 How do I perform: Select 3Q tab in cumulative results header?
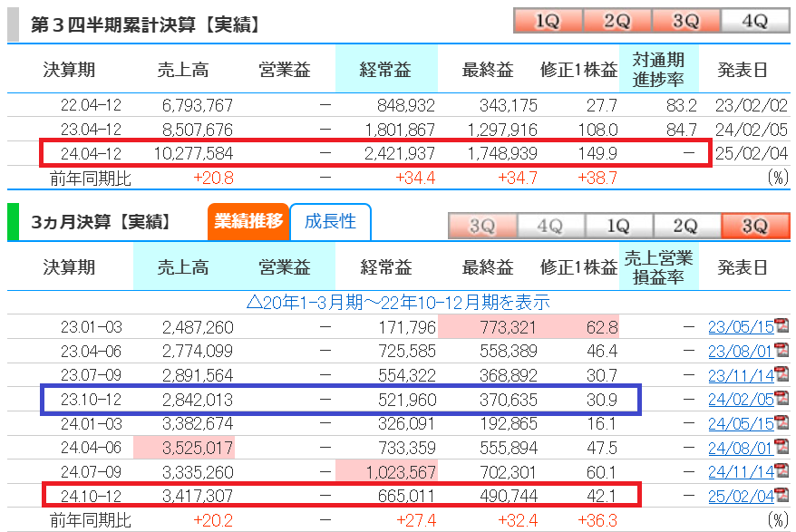point(686,21)
